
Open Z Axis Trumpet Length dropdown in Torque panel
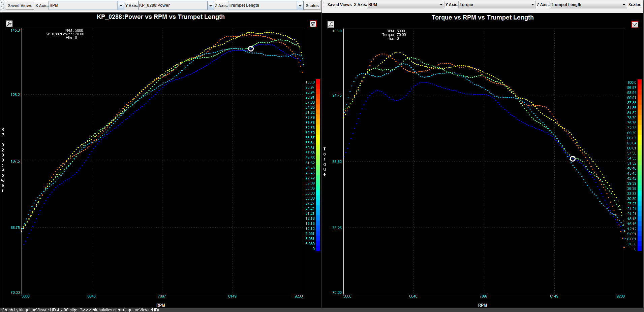point(624,5)
